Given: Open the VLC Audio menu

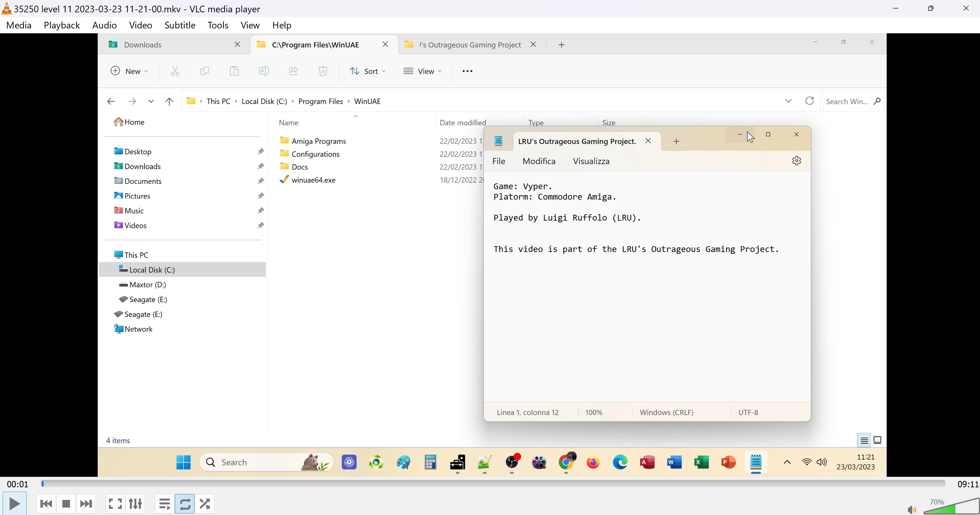Looking at the screenshot, I should (x=104, y=25).
